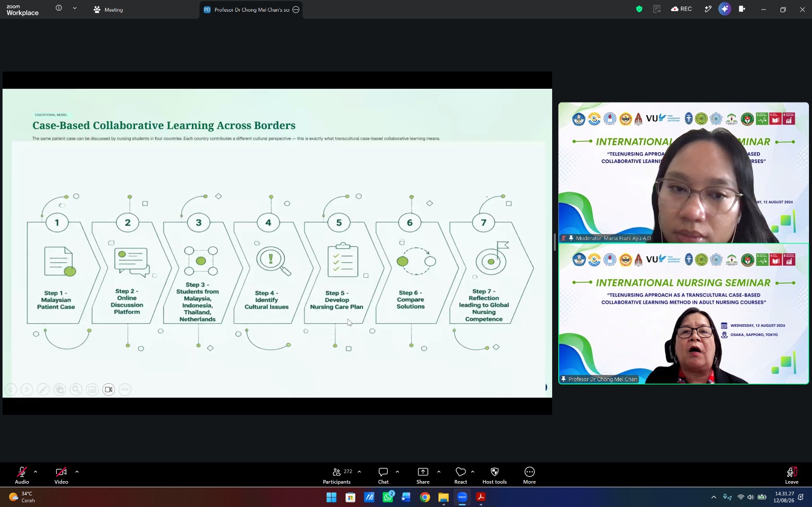Open weather widget showing 34°C Cerah
This screenshot has height=507, width=812.
tap(22, 497)
